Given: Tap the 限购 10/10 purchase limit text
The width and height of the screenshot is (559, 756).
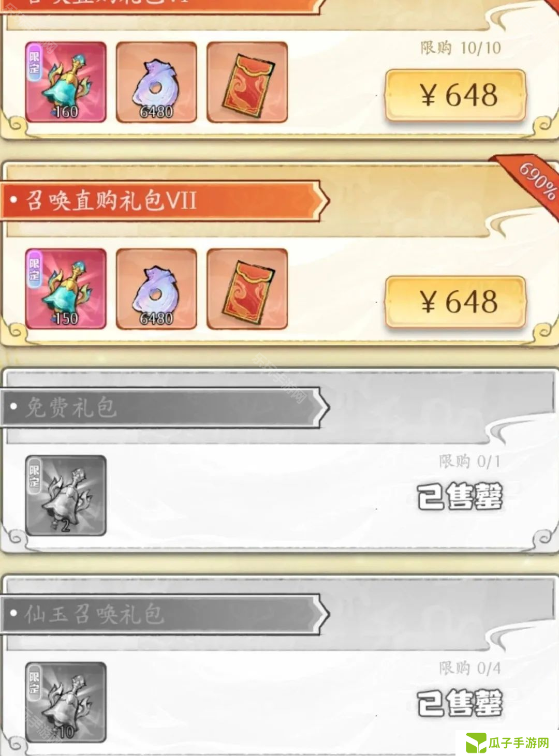Looking at the screenshot, I should click(x=461, y=48).
